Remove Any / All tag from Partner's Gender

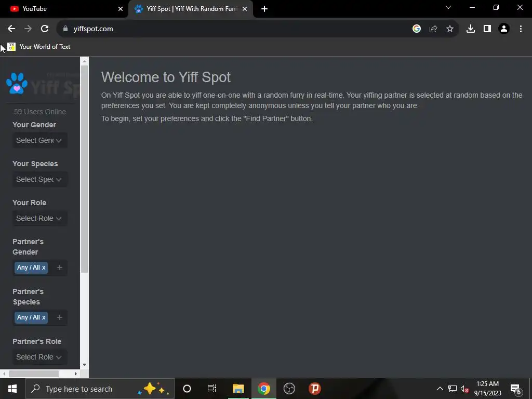(44, 268)
